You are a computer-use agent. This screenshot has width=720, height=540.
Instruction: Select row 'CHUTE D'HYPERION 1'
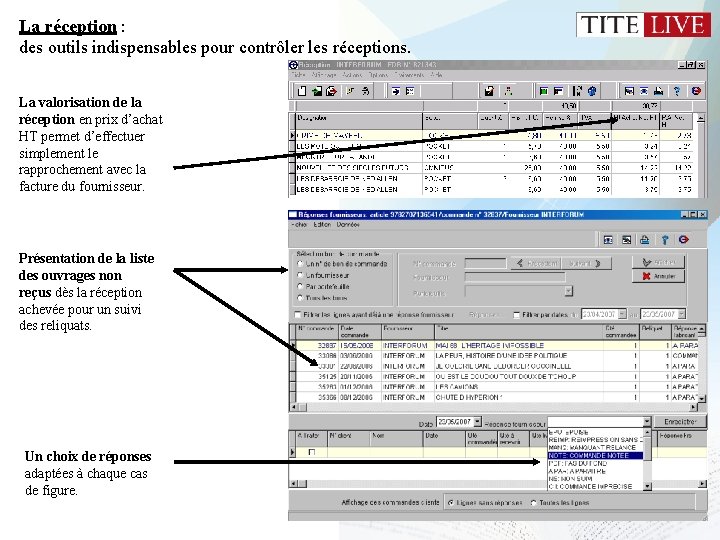(497, 397)
